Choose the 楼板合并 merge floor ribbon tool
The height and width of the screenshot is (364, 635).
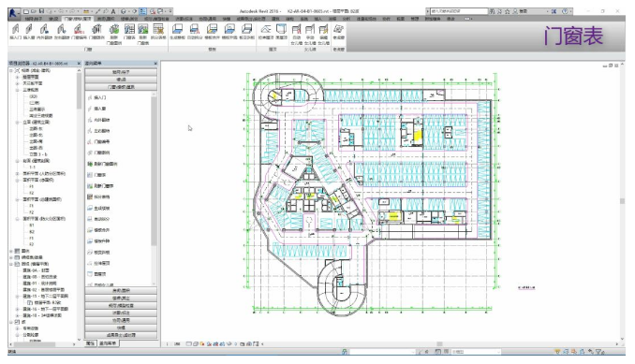213,32
